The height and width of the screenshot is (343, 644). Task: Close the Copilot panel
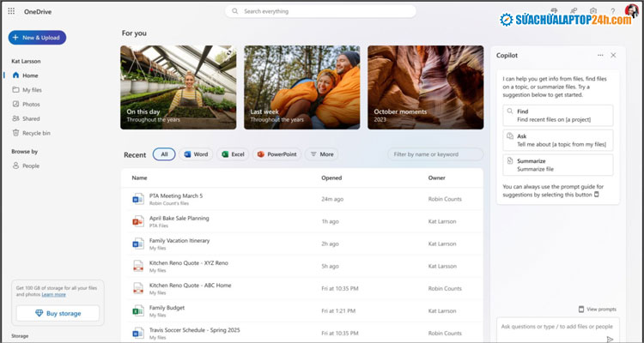coord(613,55)
